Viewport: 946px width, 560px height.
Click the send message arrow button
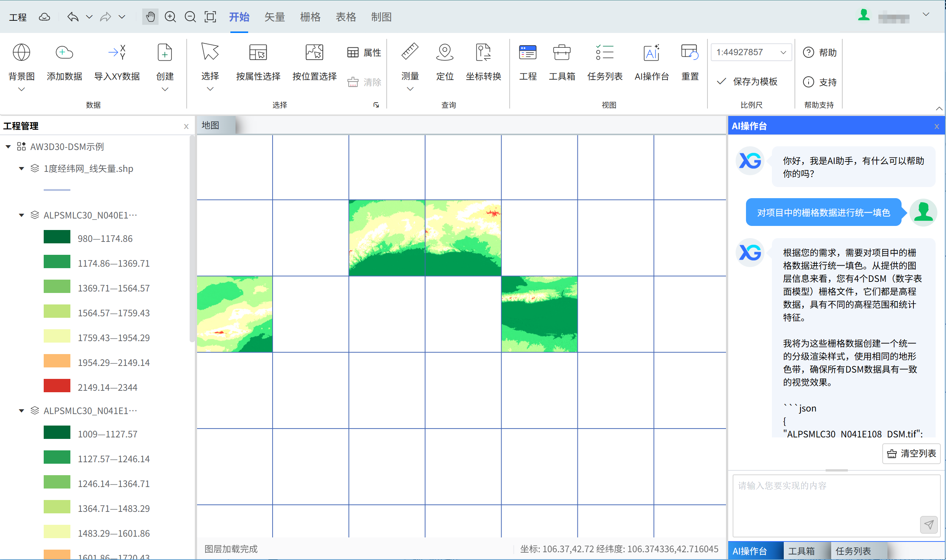[x=929, y=524]
